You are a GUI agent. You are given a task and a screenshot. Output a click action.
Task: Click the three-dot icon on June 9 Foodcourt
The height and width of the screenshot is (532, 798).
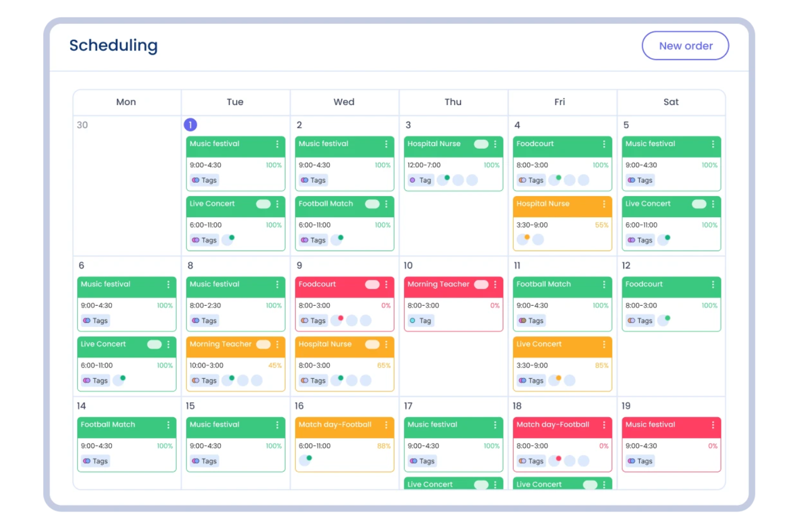[x=386, y=285]
